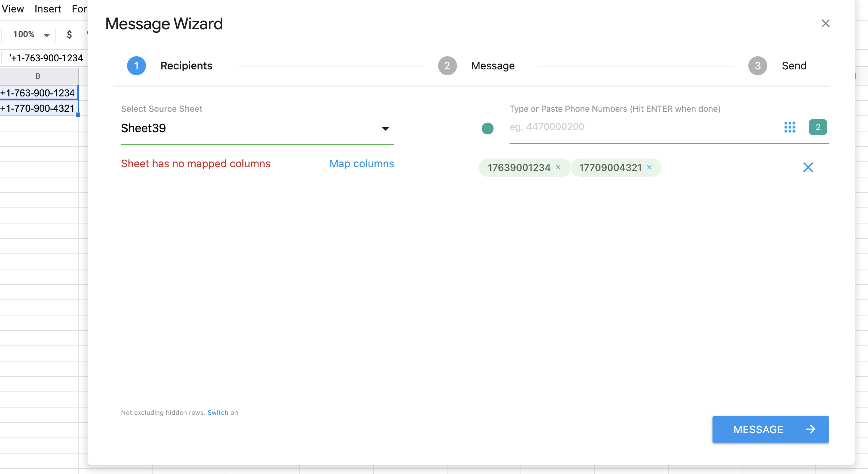This screenshot has height=474, width=868.
Task: Click the dialpad icon beside the phone number field
Action: point(790,127)
